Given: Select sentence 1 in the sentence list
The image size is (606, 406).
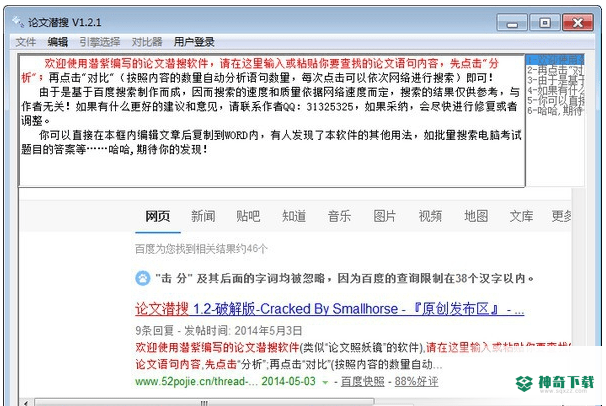Looking at the screenshot, I should coord(555,60).
